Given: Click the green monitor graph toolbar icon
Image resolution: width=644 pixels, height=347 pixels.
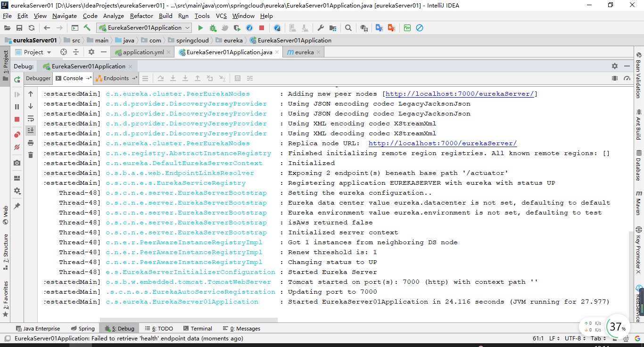Looking at the screenshot, I should click(x=407, y=28).
